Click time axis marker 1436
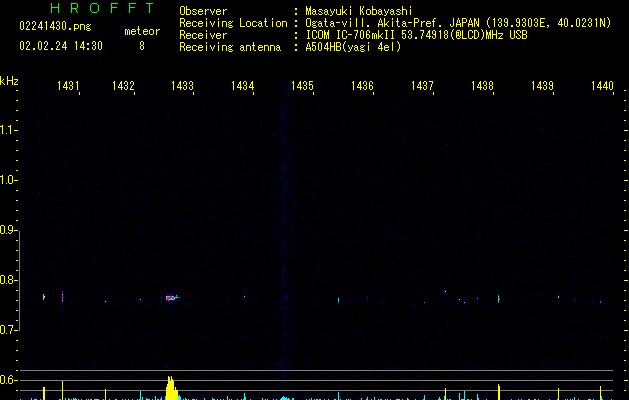This screenshot has width=629, height=400. coord(362,86)
